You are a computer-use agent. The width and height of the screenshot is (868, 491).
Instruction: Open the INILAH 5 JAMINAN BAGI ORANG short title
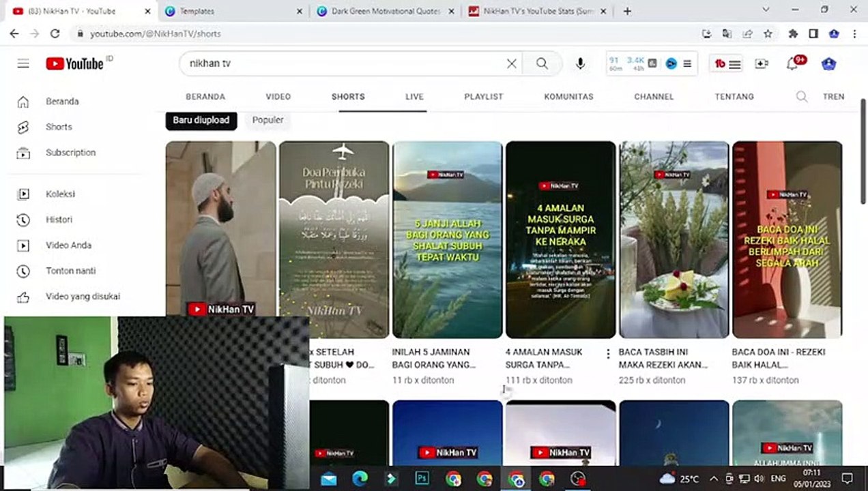click(x=434, y=358)
